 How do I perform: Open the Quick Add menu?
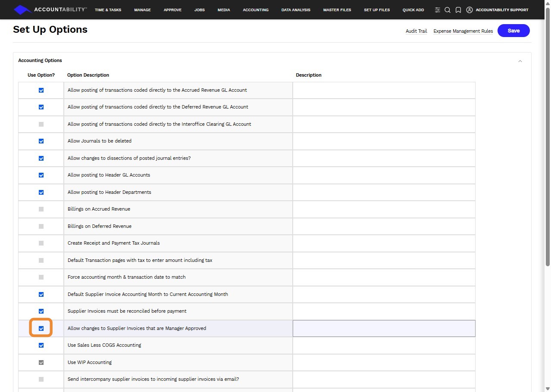(413, 10)
